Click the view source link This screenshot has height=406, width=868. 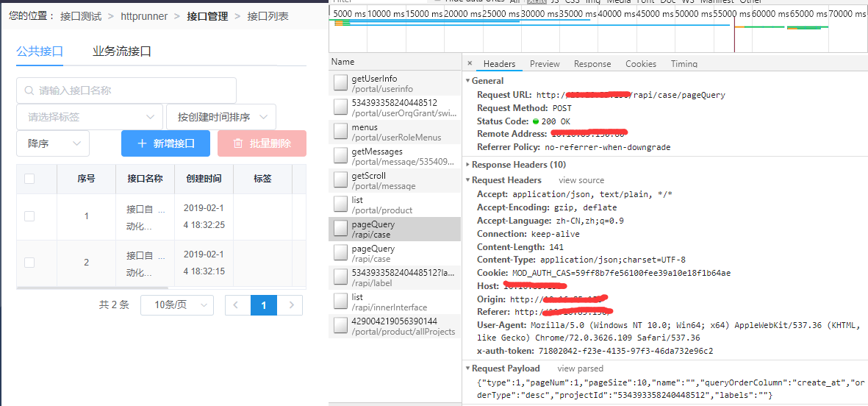tap(581, 180)
